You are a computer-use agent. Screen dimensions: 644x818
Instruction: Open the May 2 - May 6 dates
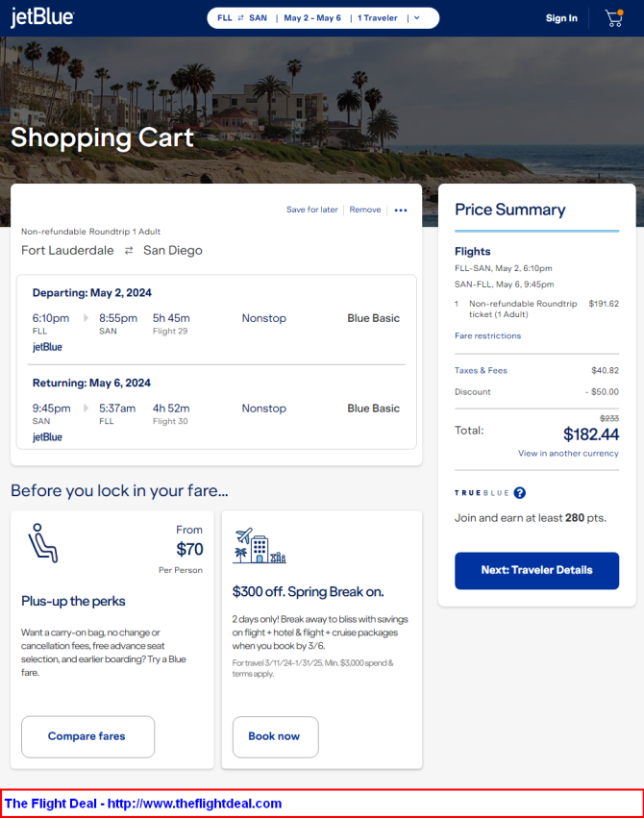(x=312, y=18)
